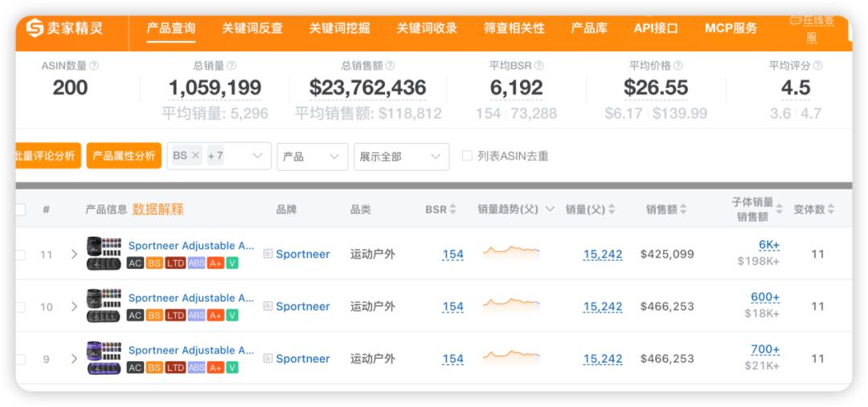868x407 pixels.
Task: Open Sportneer brand link in row 11
Action: 303,254
